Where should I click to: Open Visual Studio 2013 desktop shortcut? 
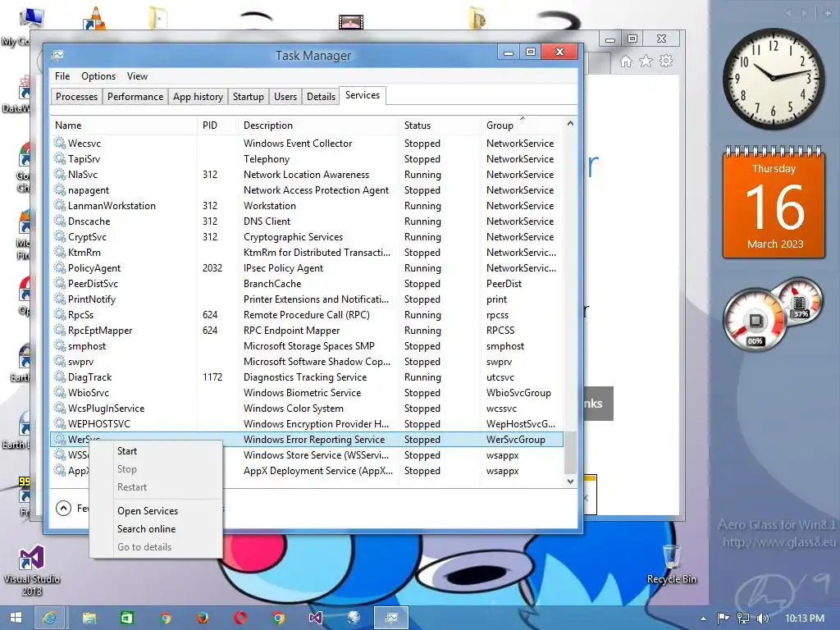point(32,571)
